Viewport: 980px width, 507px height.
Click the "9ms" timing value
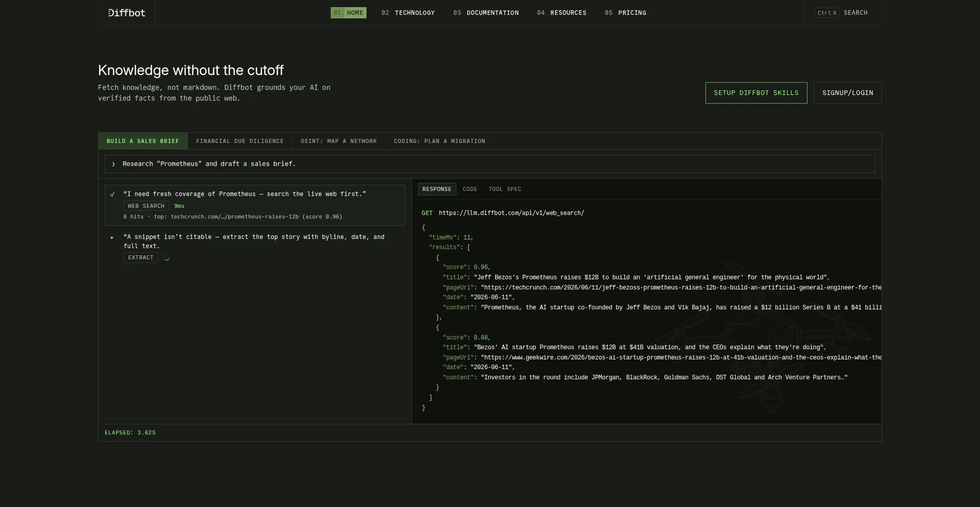pos(179,206)
